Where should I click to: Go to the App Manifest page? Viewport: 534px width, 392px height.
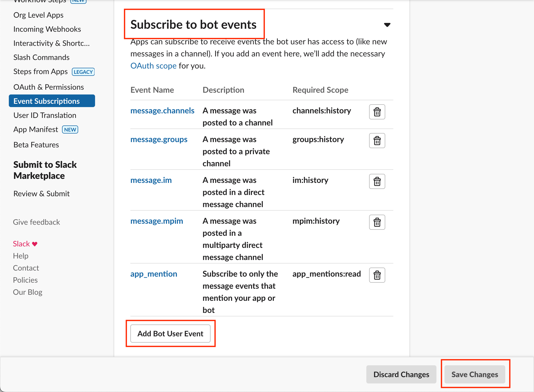tap(35, 129)
